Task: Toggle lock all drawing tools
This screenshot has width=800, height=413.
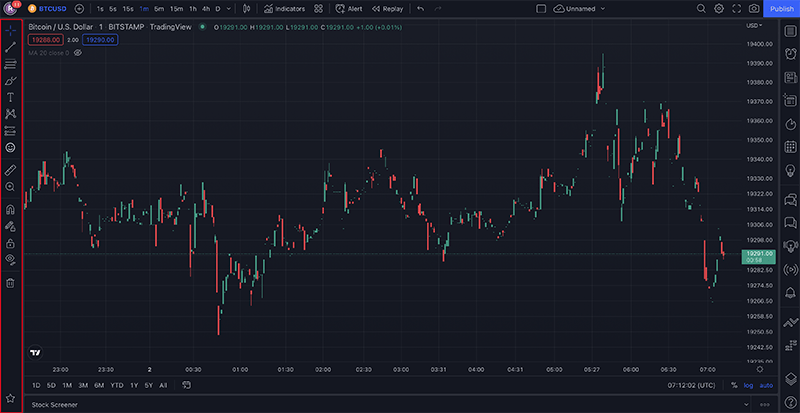Action: (11, 243)
